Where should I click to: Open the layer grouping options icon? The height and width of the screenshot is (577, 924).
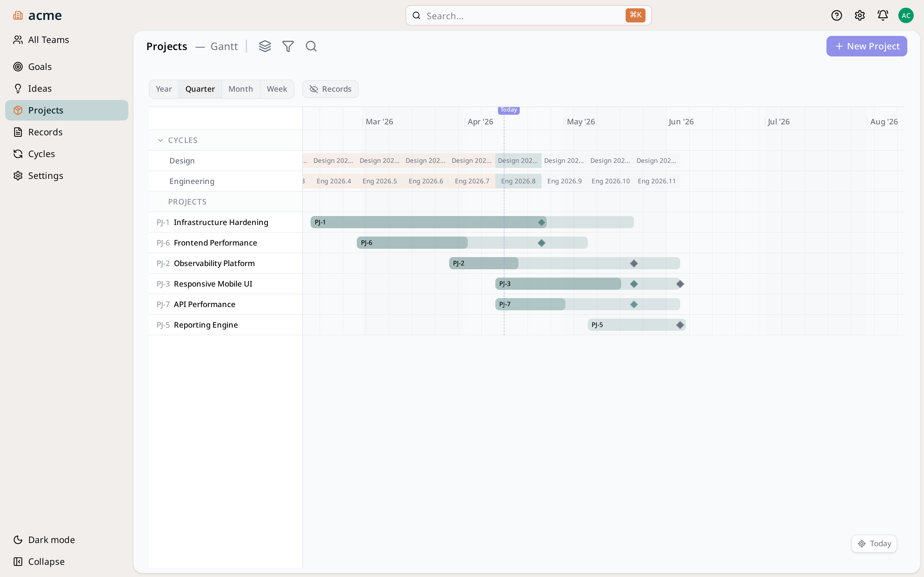pyautogui.click(x=265, y=46)
